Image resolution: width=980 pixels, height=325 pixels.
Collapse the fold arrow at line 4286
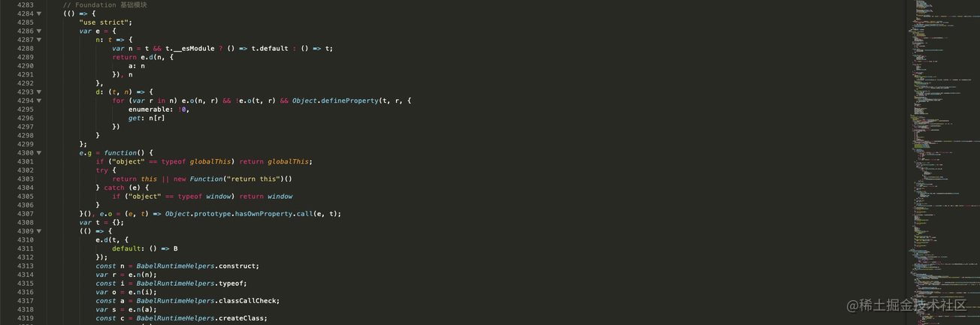(39, 31)
